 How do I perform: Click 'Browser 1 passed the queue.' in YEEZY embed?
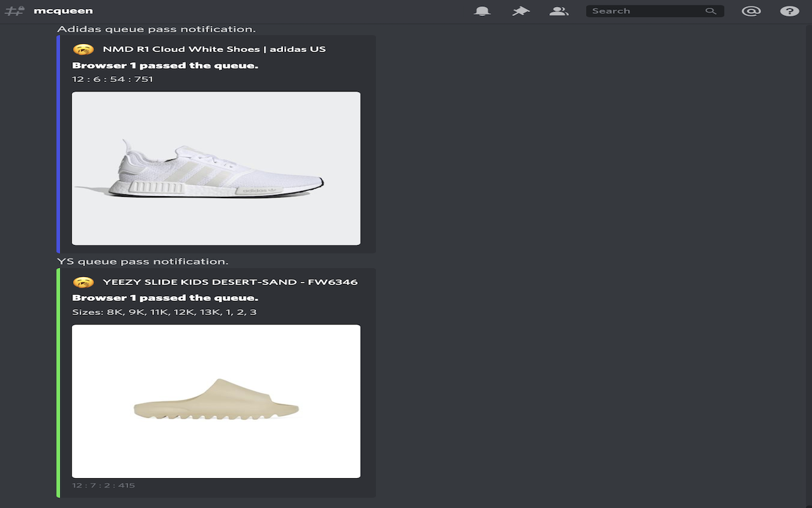[165, 298]
